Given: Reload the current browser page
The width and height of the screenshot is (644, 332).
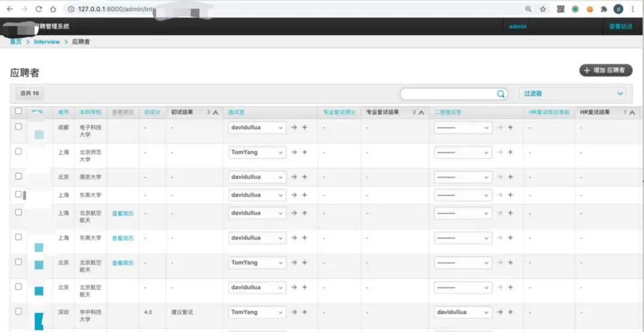Looking at the screenshot, I should [x=38, y=8].
